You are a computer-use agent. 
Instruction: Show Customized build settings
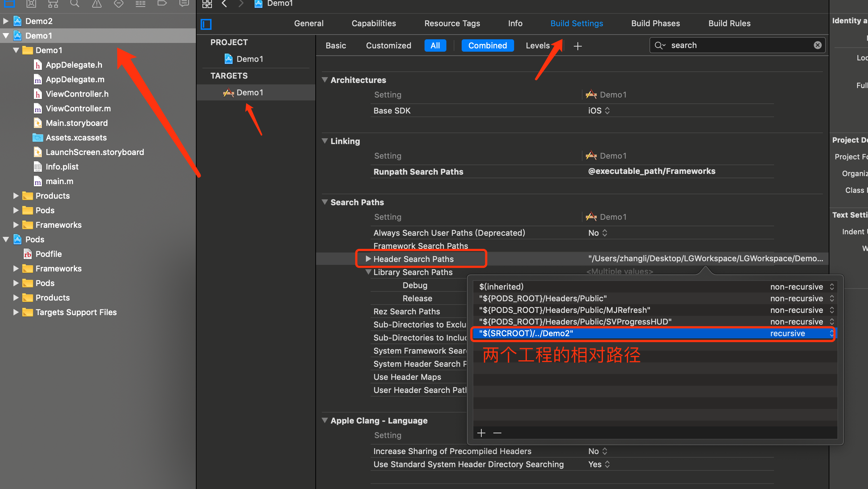tap(388, 45)
